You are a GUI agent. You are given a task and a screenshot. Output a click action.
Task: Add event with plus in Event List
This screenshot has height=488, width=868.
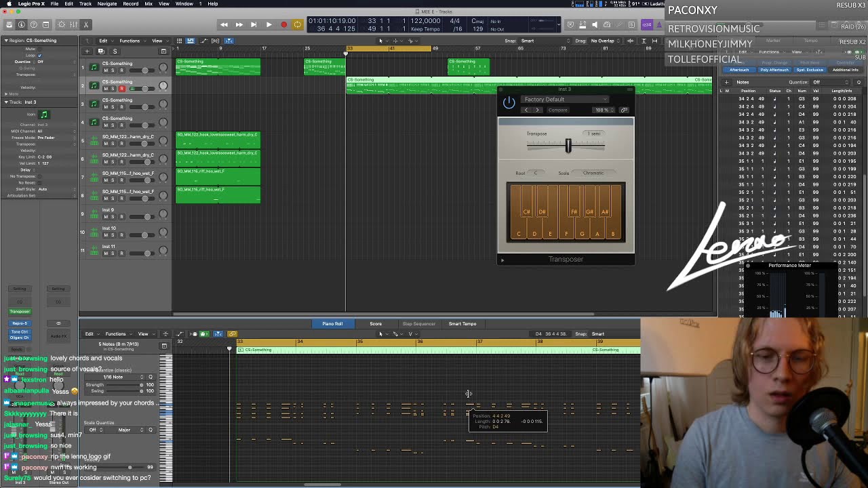pos(726,83)
